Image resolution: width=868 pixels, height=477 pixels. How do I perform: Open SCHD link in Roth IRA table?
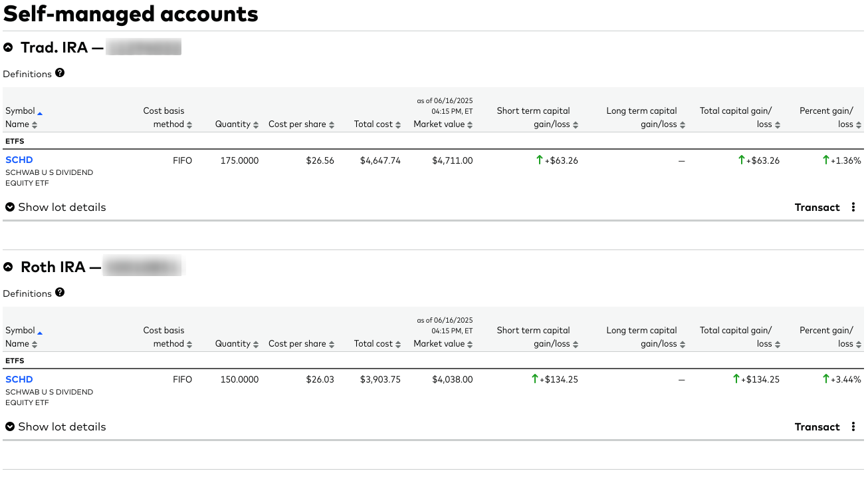[19, 379]
